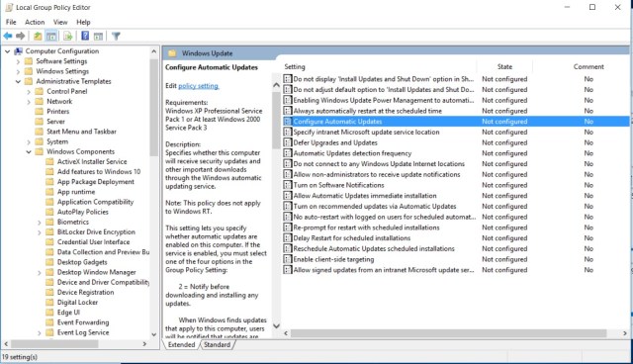This screenshot has width=633, height=364.
Task: Expand the Windows Settings node
Action: [18, 71]
